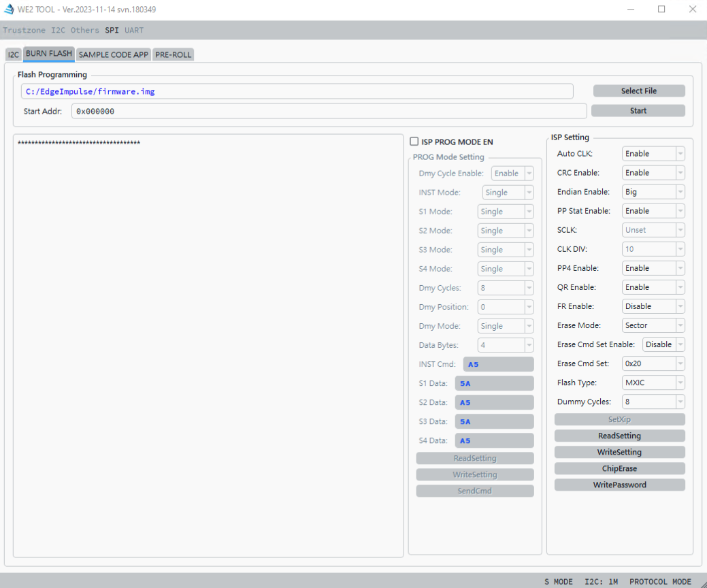Click the S2 Data A5 field
This screenshot has width=707, height=588.
(x=494, y=403)
